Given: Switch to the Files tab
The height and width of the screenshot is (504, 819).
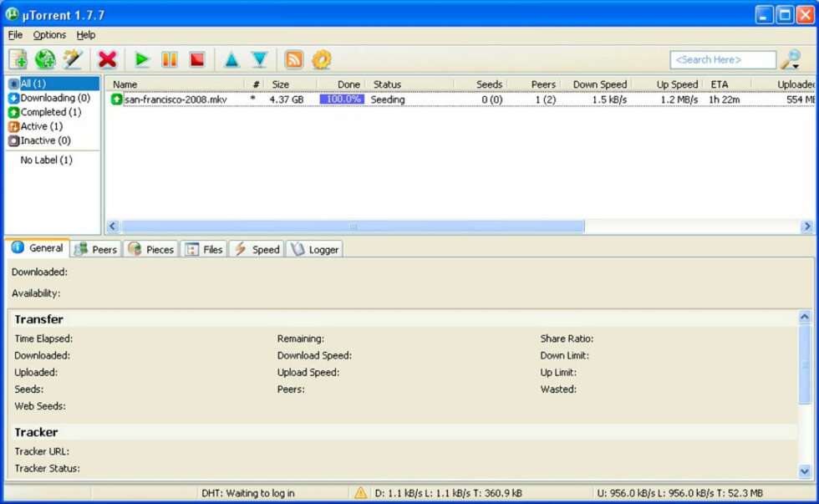Looking at the screenshot, I should point(204,250).
